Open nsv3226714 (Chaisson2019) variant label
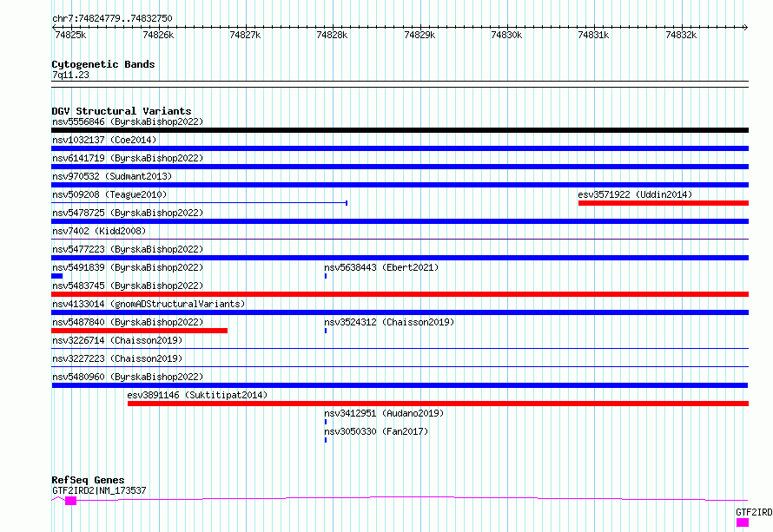This screenshot has width=773, height=532. click(x=117, y=340)
